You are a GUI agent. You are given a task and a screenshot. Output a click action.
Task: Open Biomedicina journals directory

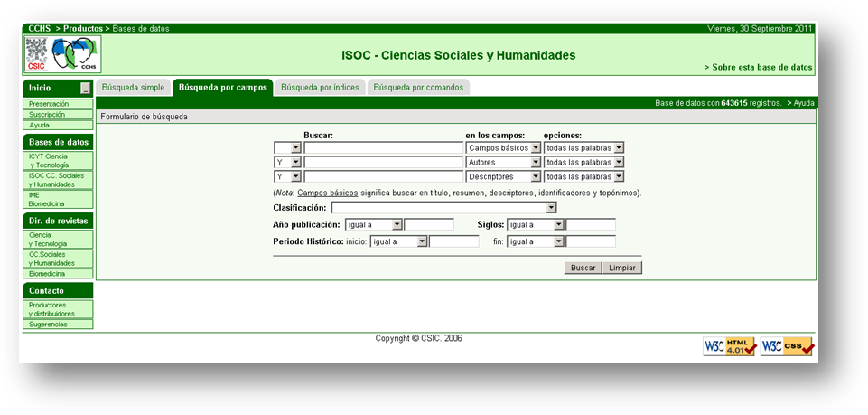pyautogui.click(x=58, y=274)
